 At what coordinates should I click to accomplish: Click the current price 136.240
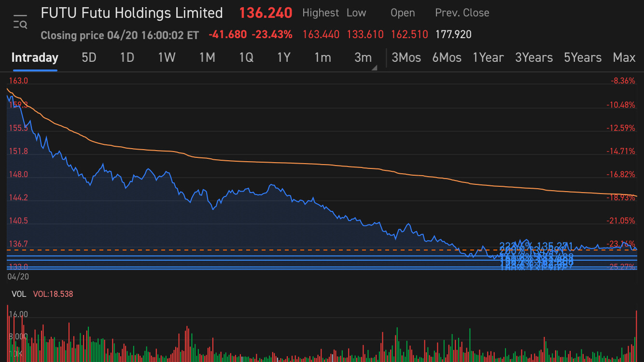pos(266,13)
